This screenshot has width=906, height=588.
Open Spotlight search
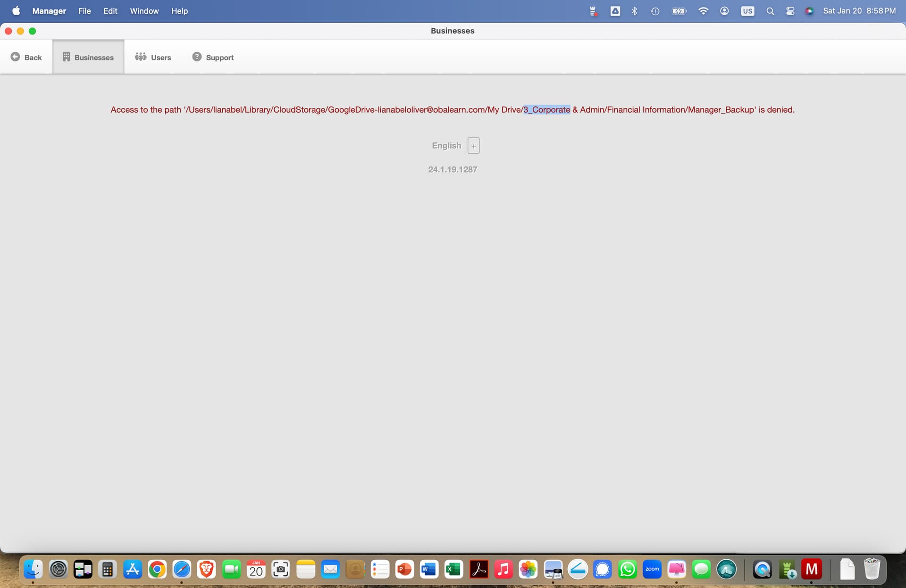point(770,11)
